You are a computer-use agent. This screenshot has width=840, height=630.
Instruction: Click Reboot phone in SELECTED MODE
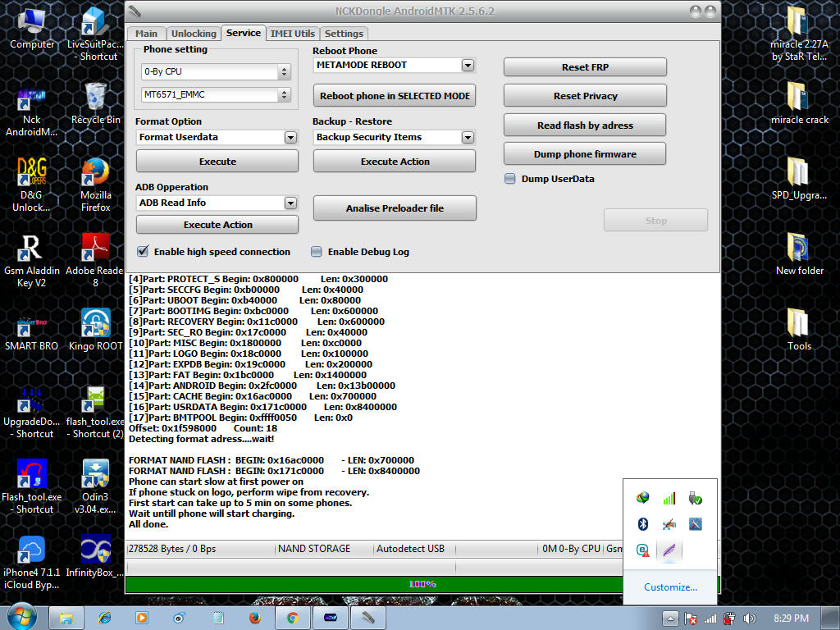tap(395, 96)
